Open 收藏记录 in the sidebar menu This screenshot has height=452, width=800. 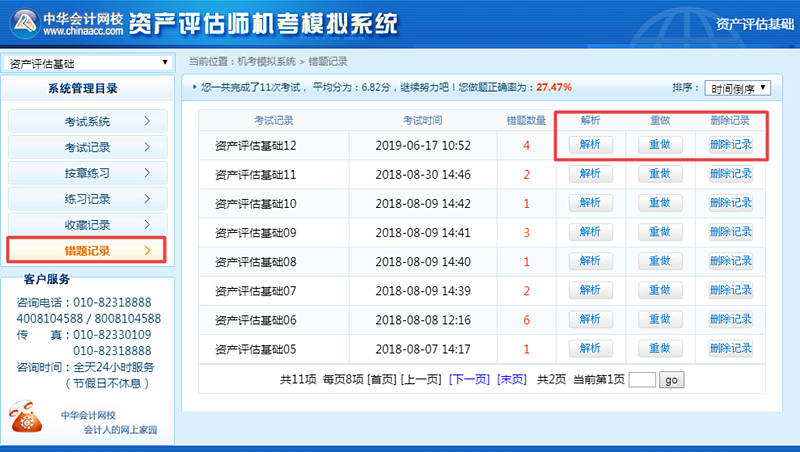tap(88, 225)
